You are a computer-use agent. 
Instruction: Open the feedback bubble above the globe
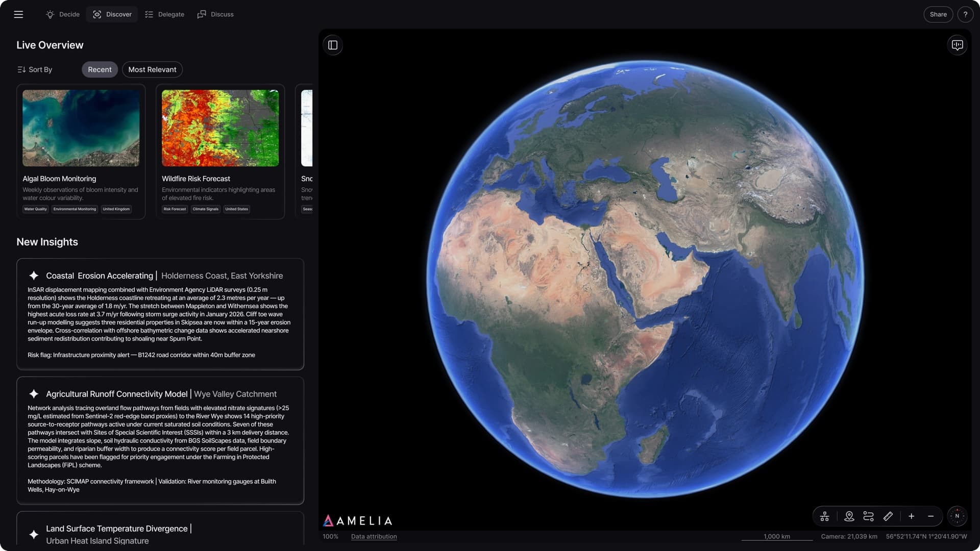coord(958,45)
